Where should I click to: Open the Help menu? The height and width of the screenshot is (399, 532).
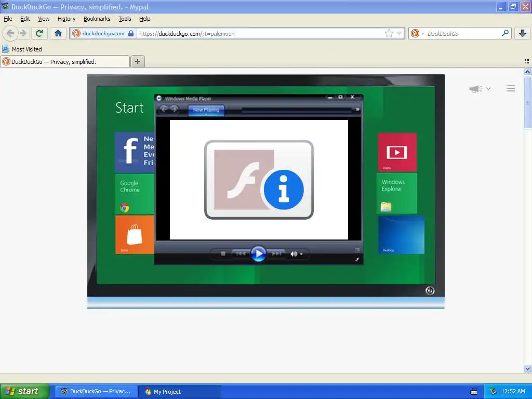click(145, 19)
